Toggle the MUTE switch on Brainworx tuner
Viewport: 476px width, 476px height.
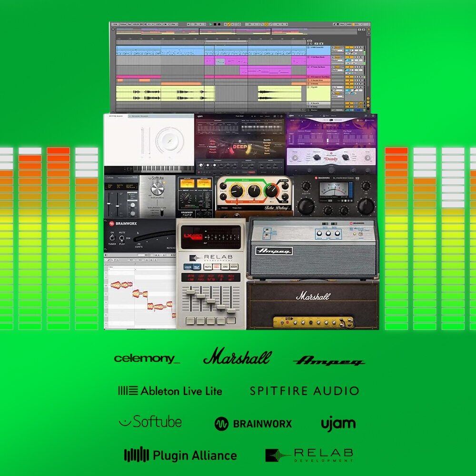121,238
